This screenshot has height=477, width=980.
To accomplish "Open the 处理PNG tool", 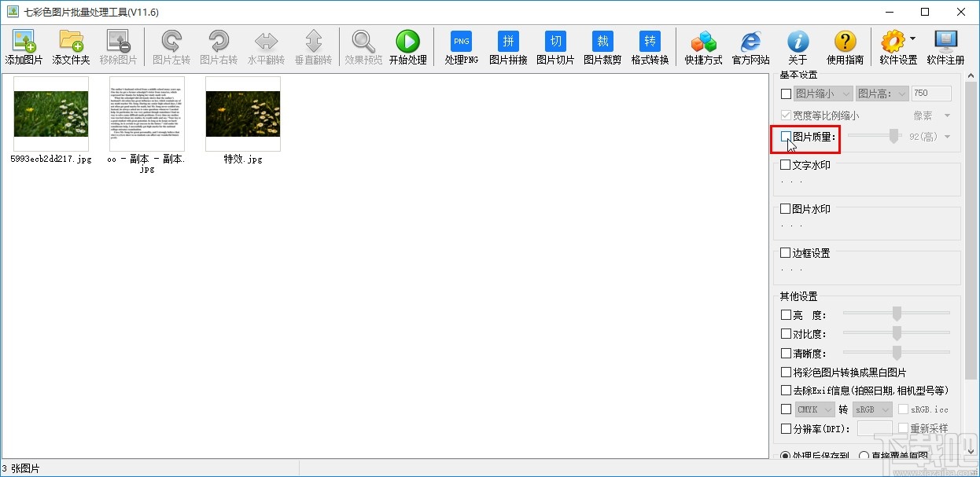I will pyautogui.click(x=461, y=47).
